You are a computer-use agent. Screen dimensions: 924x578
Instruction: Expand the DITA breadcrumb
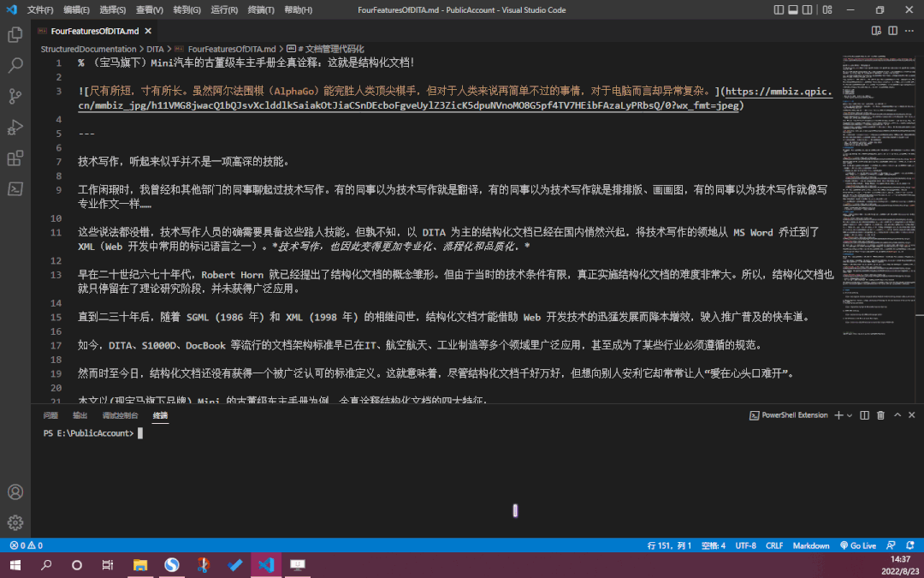(155, 49)
